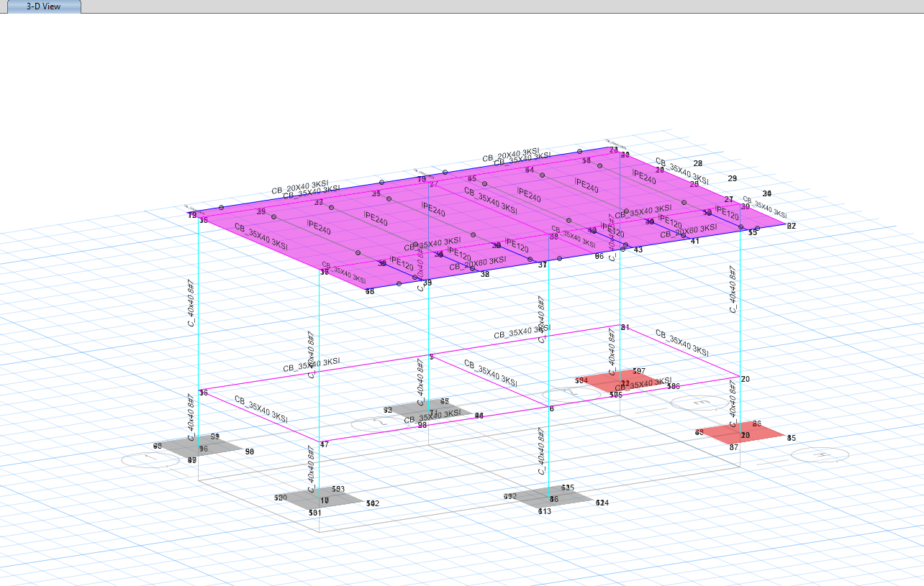The image size is (924, 586).
Task: Click joint label 41 on the roof edge
Action: click(x=695, y=241)
